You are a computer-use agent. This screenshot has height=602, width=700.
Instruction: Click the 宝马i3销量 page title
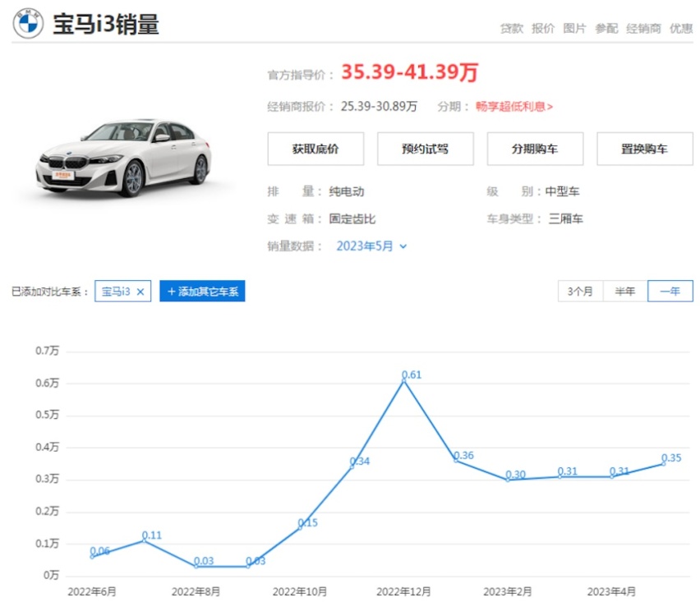coord(106,24)
